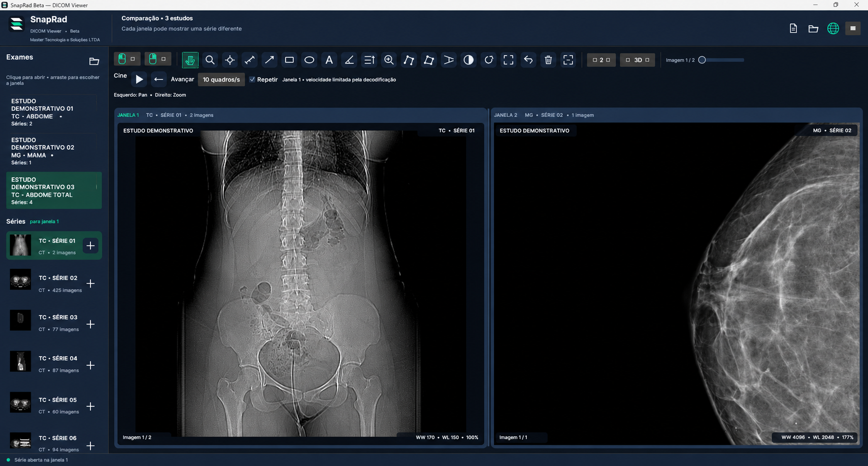Select TC Série 02 thumbnail
The image size is (868, 466).
click(x=20, y=279)
